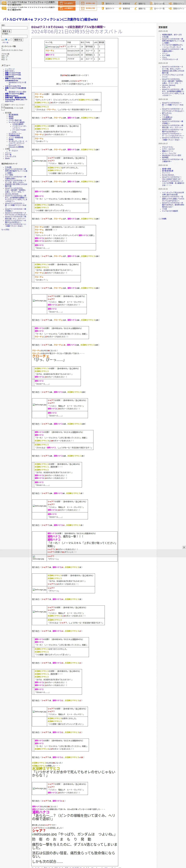Click バトルロイヤルR+α wiki site title
The image size is (186, 868).
(50, 20)
